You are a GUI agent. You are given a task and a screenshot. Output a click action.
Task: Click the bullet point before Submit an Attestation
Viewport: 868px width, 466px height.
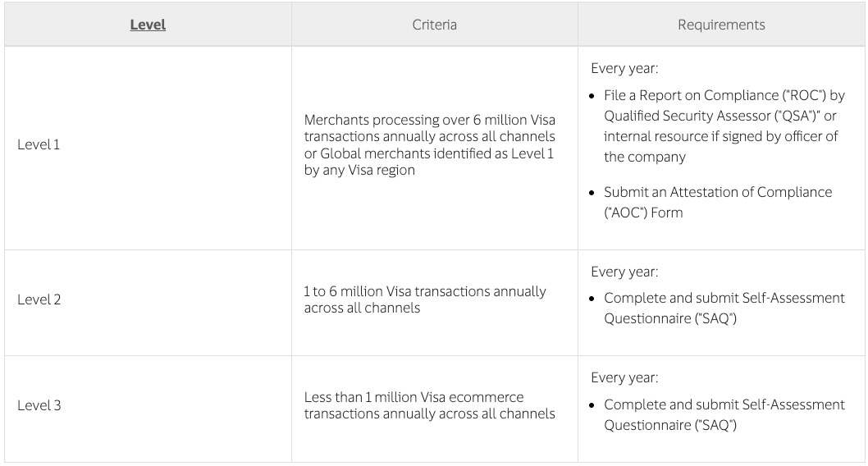pyautogui.click(x=592, y=193)
